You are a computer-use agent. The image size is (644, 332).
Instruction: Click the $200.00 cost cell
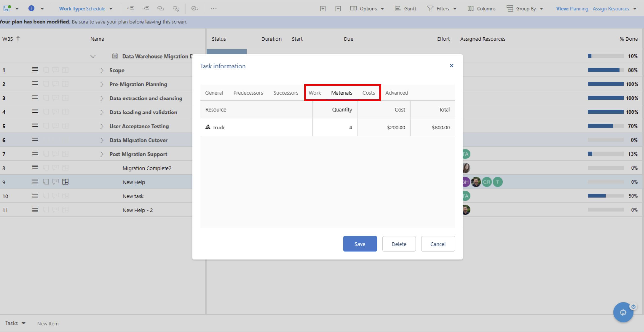384,127
